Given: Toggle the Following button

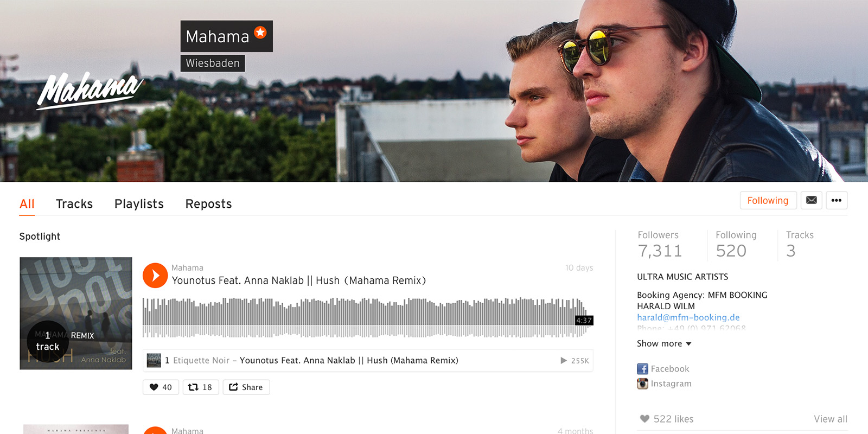Looking at the screenshot, I should click(x=768, y=200).
